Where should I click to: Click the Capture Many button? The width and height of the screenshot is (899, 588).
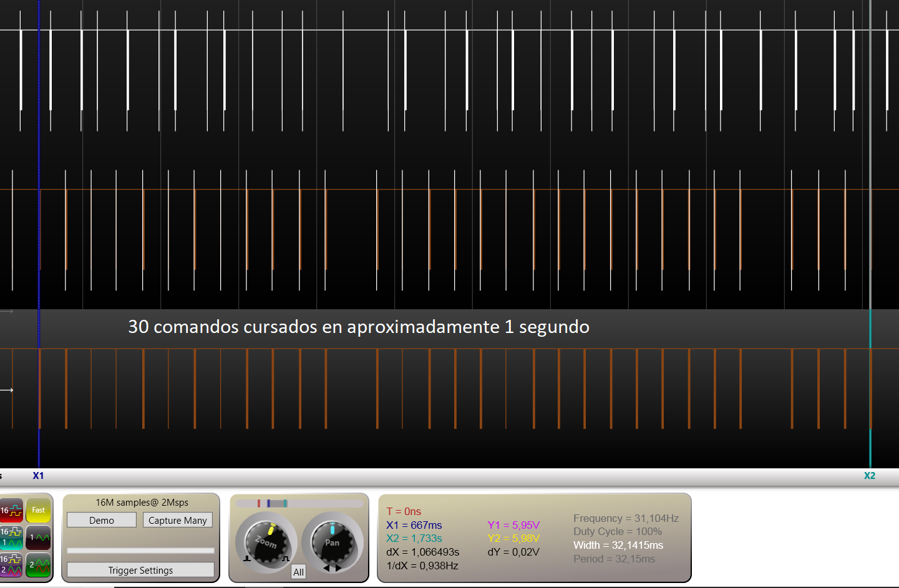(178, 520)
